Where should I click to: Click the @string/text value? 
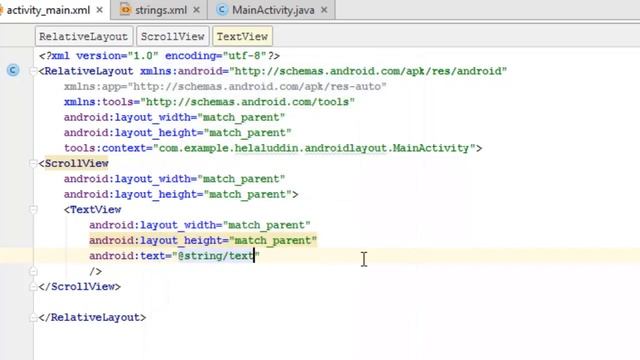pyautogui.click(x=216, y=256)
